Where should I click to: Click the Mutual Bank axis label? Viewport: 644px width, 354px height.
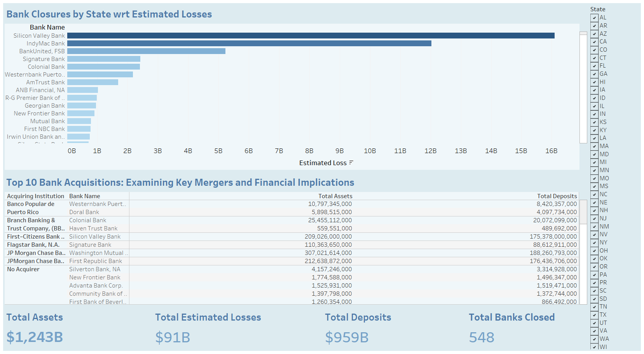coord(47,121)
